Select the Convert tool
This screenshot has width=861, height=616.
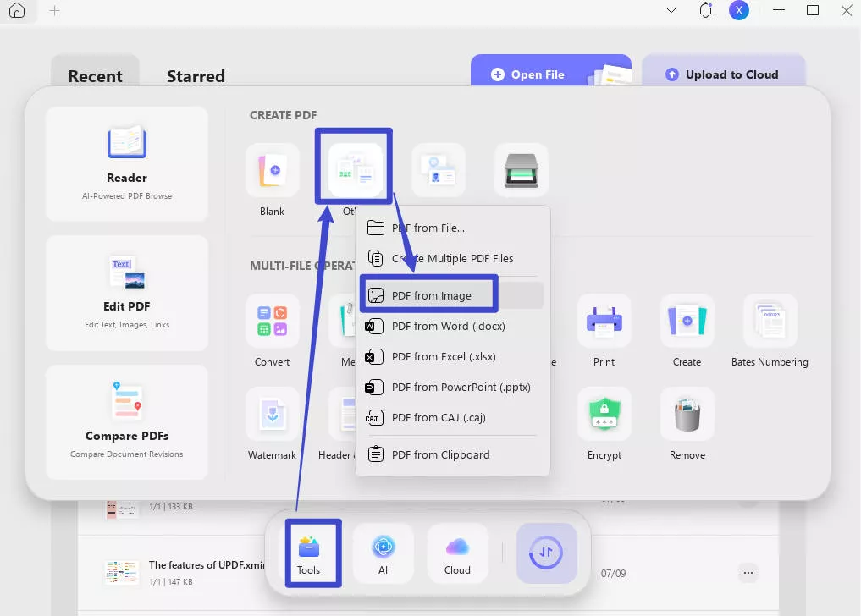(272, 322)
